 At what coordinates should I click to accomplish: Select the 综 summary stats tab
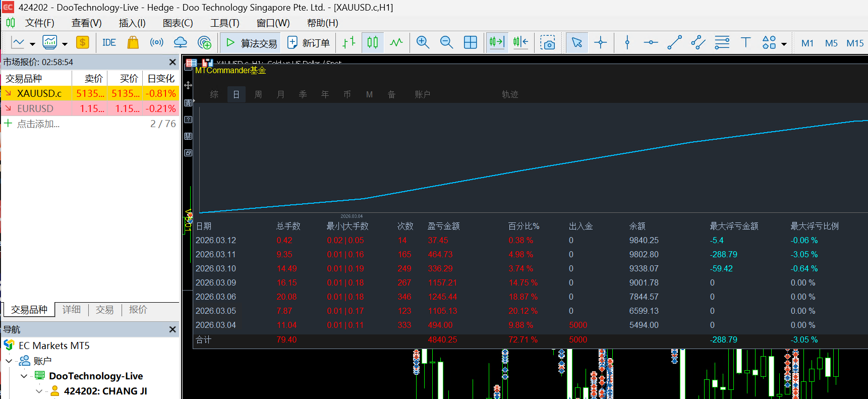(214, 94)
